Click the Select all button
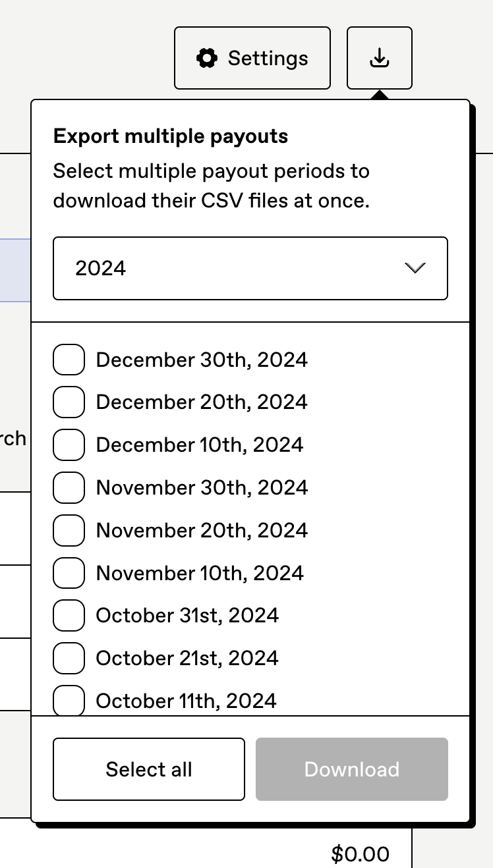493x868 pixels. 149,769
